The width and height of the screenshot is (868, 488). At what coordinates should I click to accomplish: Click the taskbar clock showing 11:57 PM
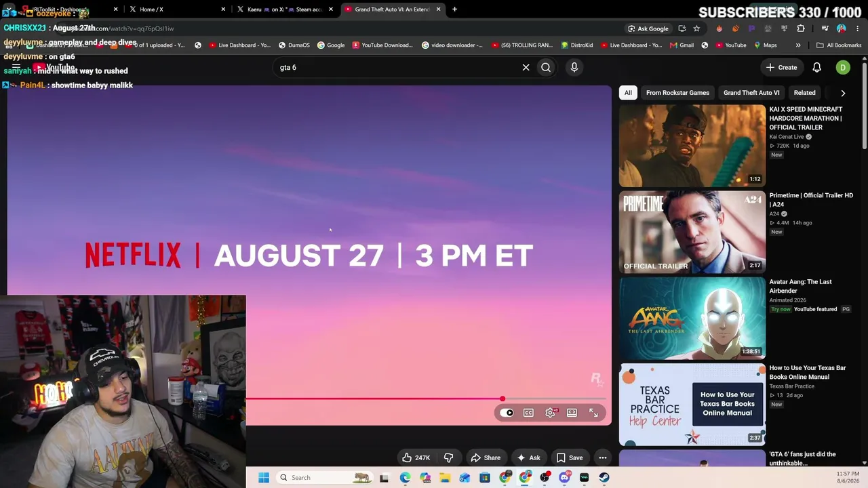click(848, 477)
